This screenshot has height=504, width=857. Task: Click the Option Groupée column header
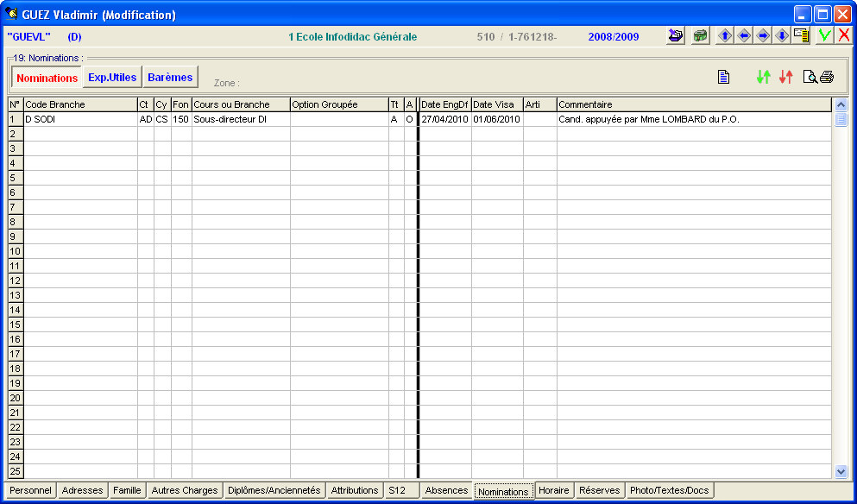(x=339, y=104)
